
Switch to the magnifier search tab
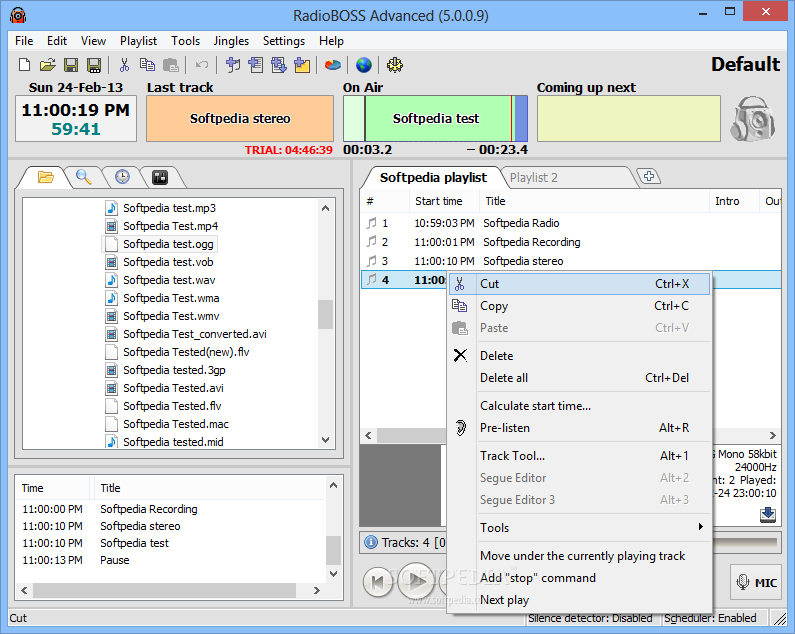(x=84, y=177)
